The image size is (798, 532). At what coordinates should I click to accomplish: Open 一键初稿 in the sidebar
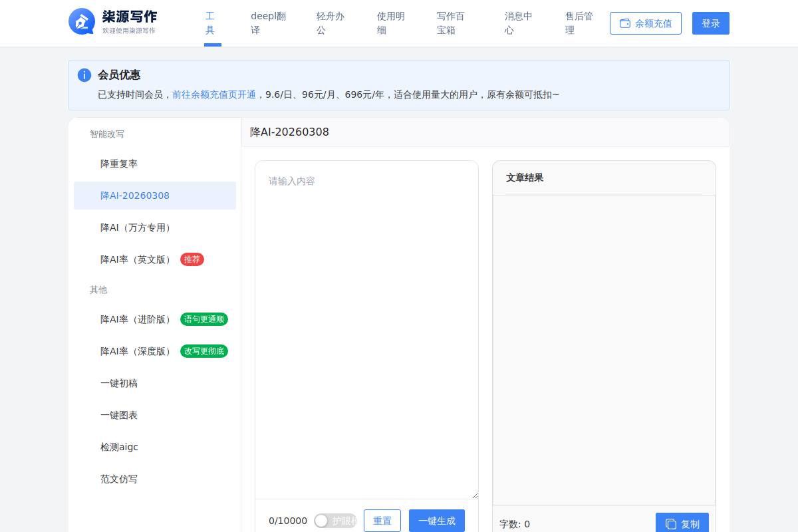tap(155, 383)
